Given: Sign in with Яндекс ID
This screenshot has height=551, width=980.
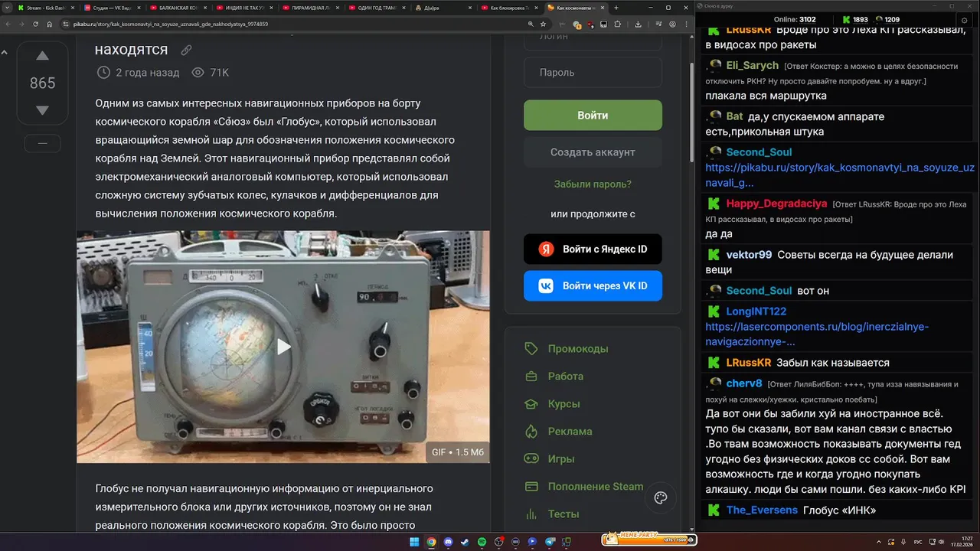Looking at the screenshot, I should point(593,249).
